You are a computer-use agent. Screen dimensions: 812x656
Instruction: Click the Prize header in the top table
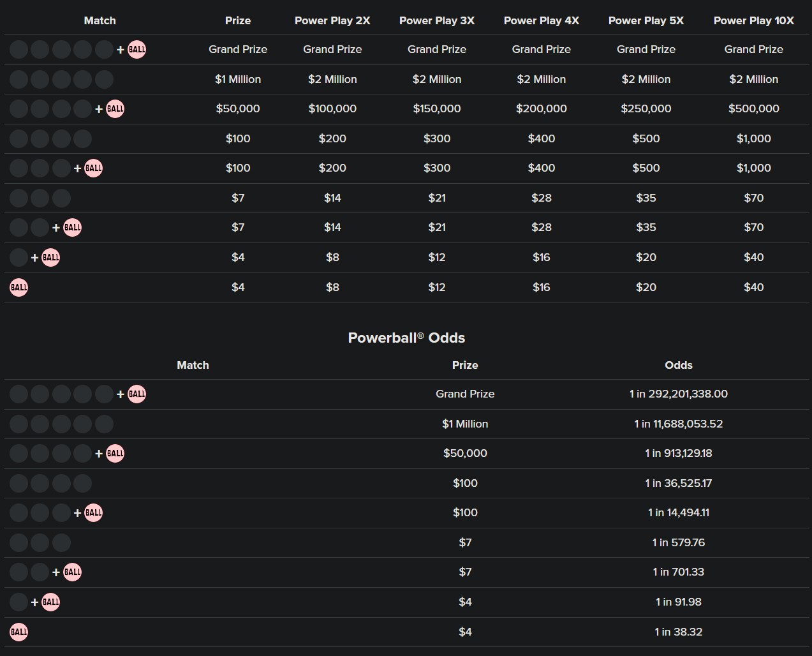tap(238, 20)
